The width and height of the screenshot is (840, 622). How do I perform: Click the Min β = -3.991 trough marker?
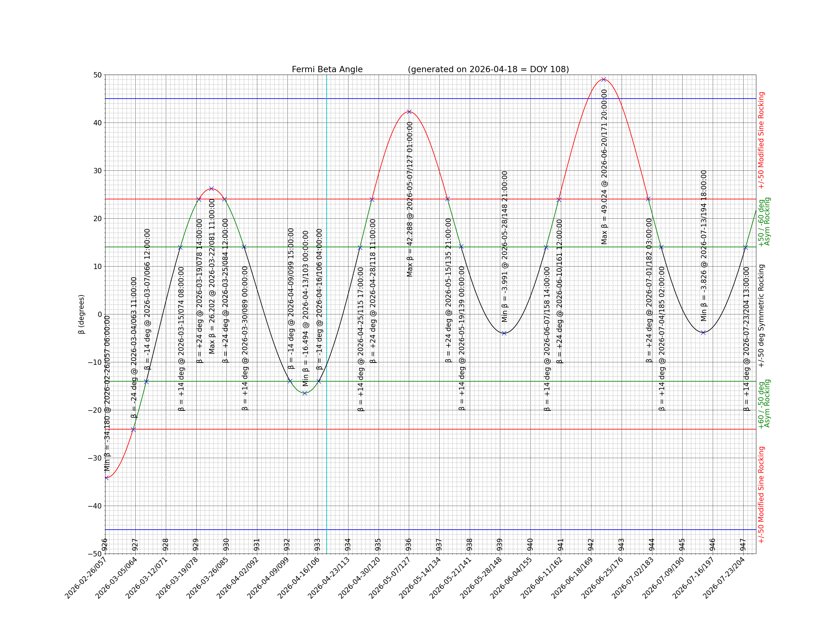504,333
